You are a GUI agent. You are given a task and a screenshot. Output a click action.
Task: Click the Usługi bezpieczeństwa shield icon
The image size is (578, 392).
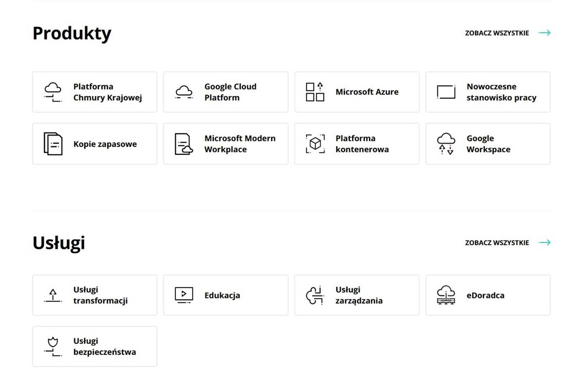point(53,346)
